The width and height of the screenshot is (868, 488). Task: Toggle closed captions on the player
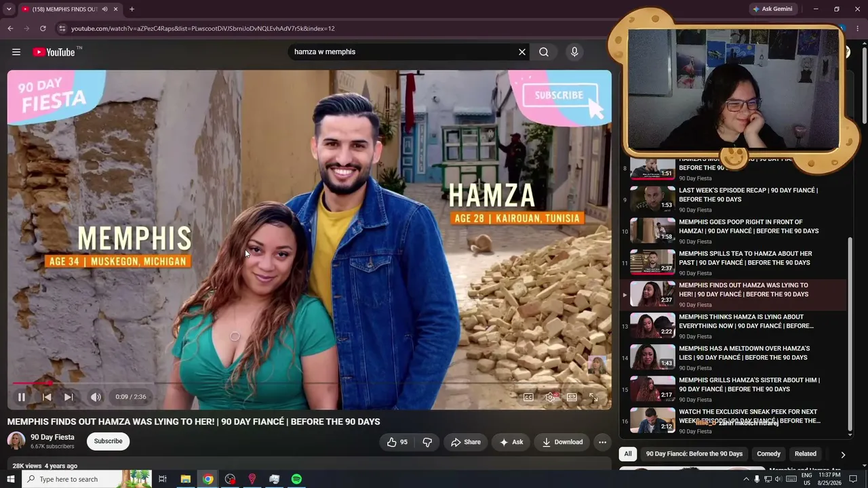(528, 397)
